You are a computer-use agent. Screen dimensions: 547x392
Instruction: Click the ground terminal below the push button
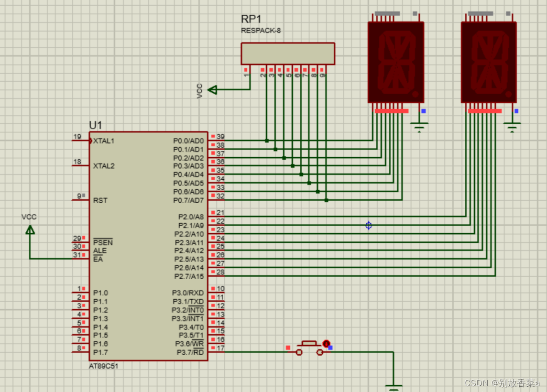[394, 388]
